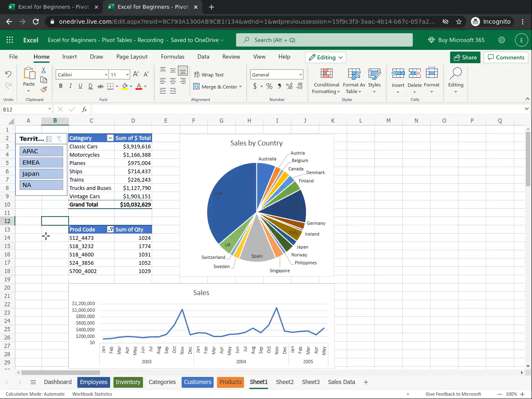Click the Search (Alt + Q) box
Screen dimensions: 532x399
point(324,40)
